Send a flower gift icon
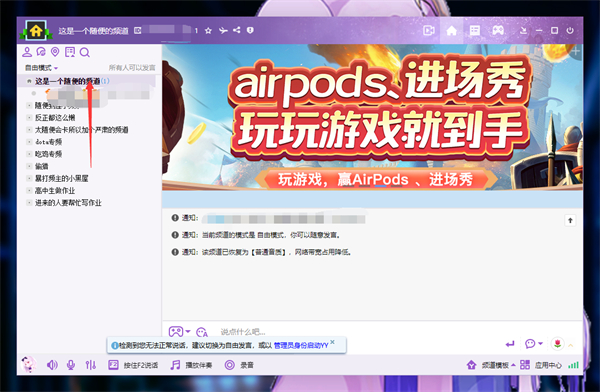 [x=558, y=344]
